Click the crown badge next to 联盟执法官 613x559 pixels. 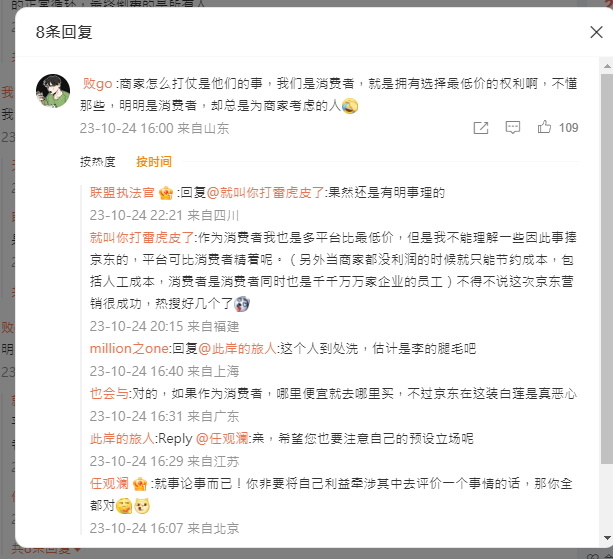(x=166, y=193)
